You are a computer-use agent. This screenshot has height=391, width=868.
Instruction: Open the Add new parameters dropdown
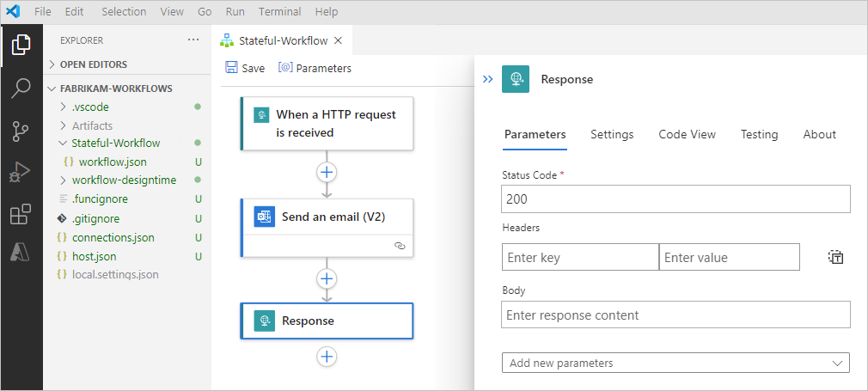675,363
